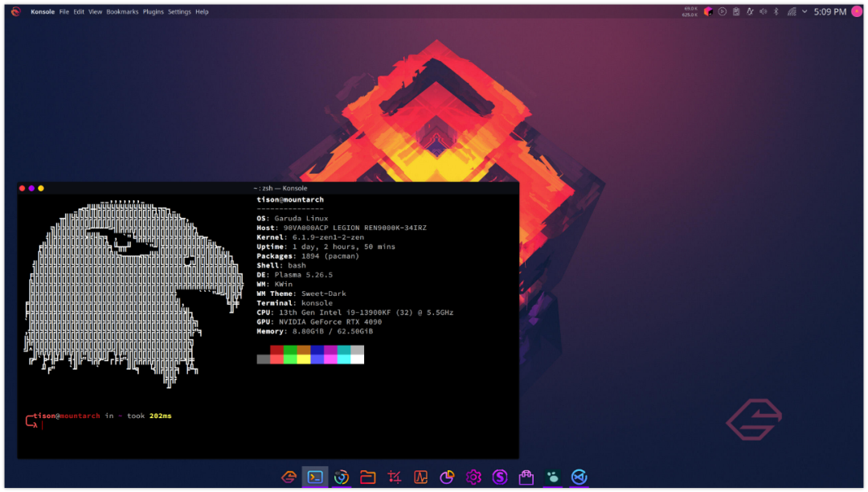Open the file manager folder icon in the dock
The width and height of the screenshot is (868, 492).
click(x=367, y=477)
